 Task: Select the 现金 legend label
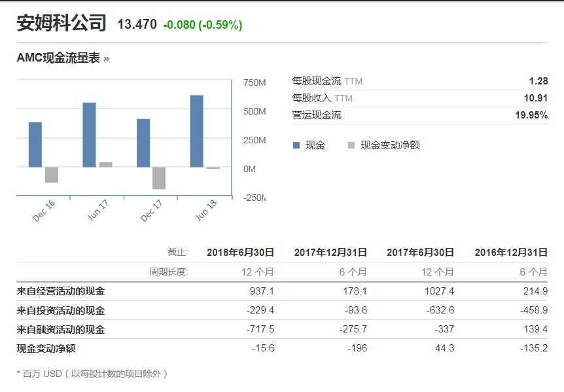[315, 145]
